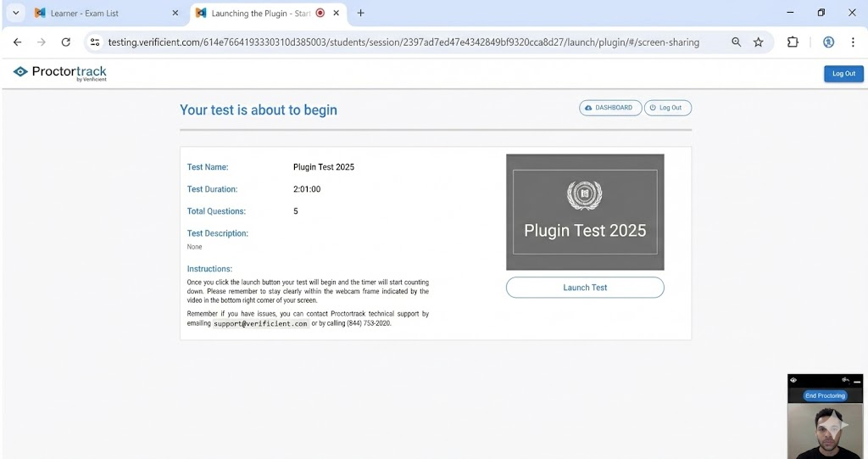
Task: Close the Learner - Exam List tab
Action: point(175,13)
